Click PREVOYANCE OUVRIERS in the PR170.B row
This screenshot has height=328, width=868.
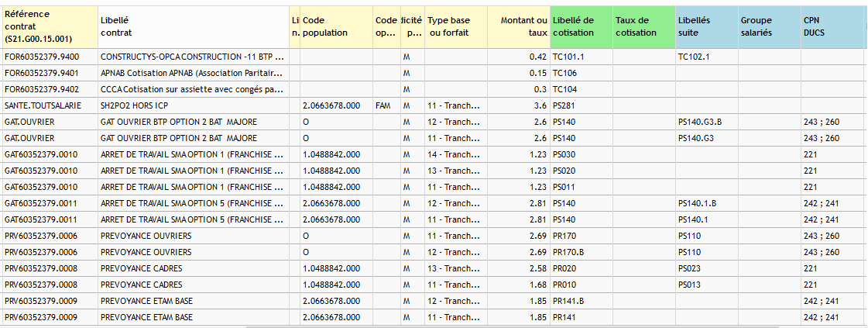[194, 252]
